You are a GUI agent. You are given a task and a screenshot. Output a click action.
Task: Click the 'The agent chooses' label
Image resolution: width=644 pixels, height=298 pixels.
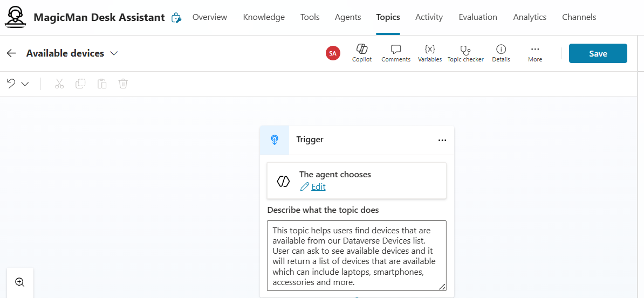point(335,175)
